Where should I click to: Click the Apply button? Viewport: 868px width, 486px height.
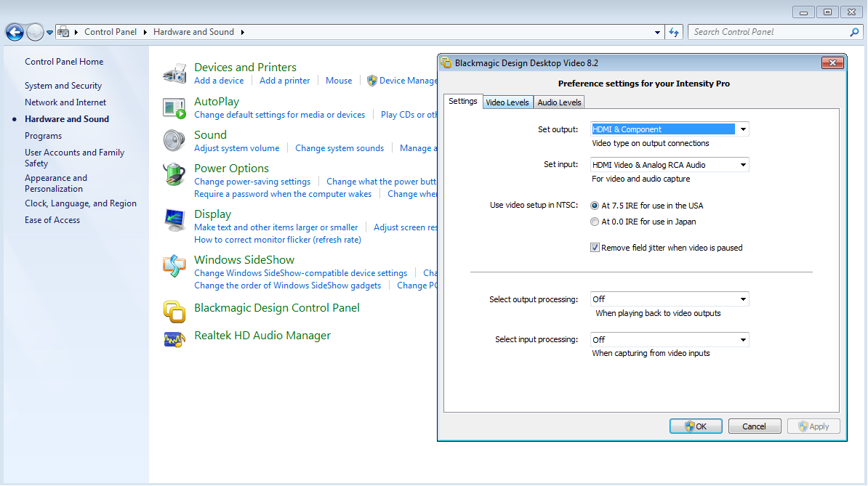coord(813,426)
